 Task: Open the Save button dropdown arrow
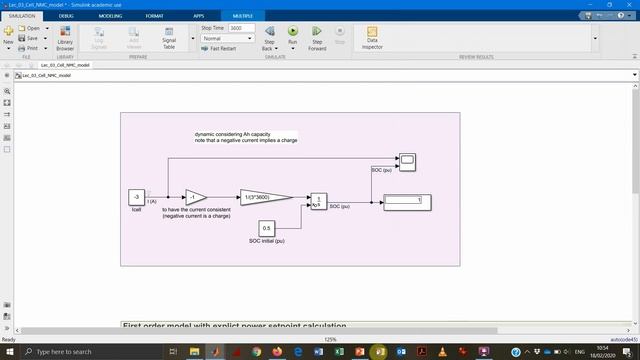click(45, 38)
